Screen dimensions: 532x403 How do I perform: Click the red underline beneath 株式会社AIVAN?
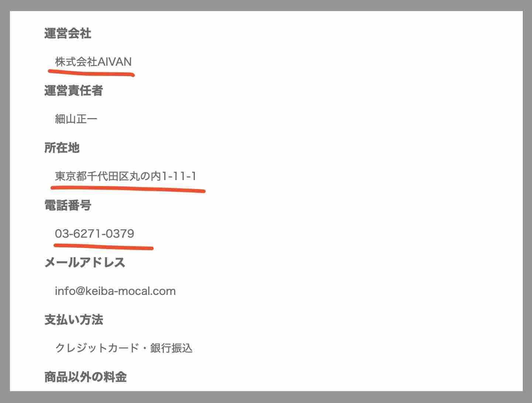(91, 73)
